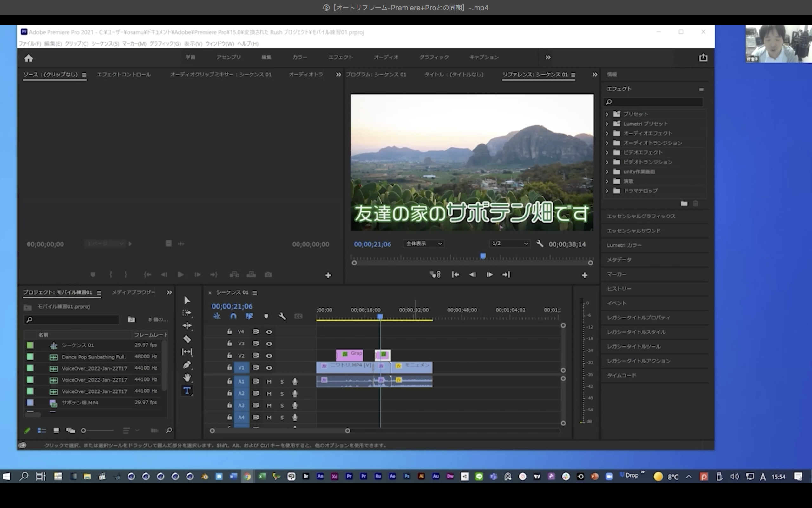Expand the オーディオエフェクト folder
The width and height of the screenshot is (812, 508).
(607, 133)
